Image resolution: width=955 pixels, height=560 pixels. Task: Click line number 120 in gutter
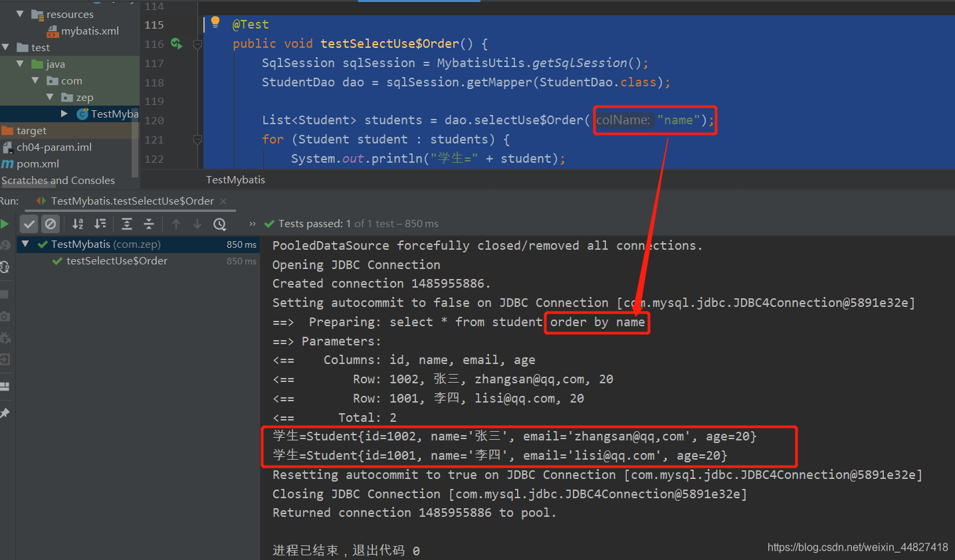coord(154,120)
